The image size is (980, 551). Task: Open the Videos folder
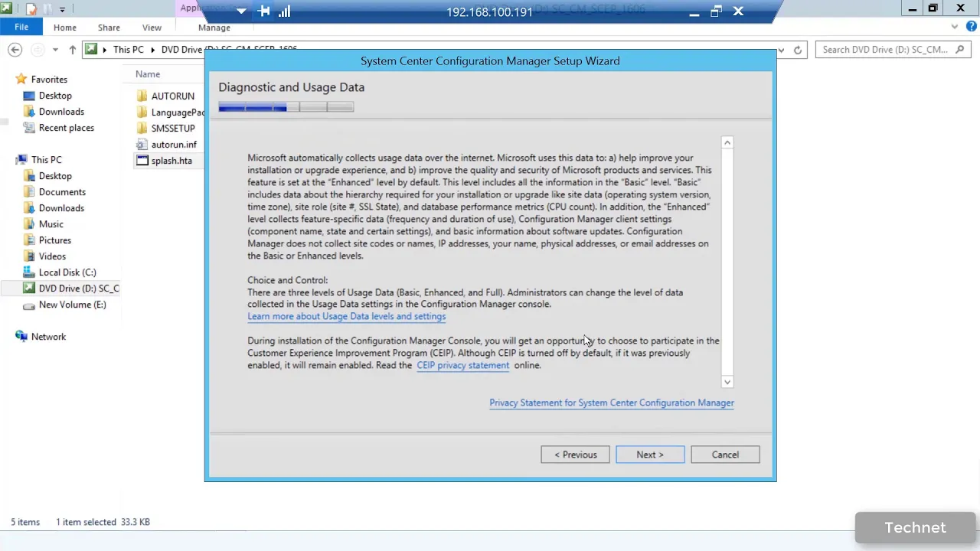[53, 256]
